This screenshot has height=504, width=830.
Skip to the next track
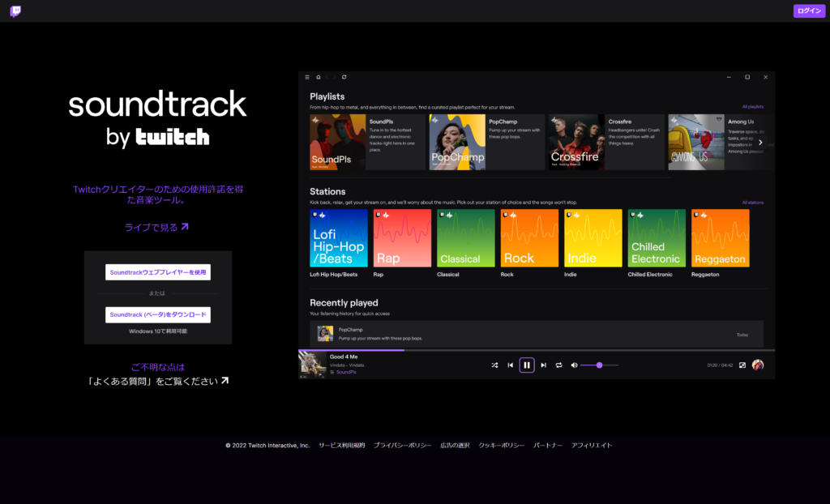pos(543,365)
